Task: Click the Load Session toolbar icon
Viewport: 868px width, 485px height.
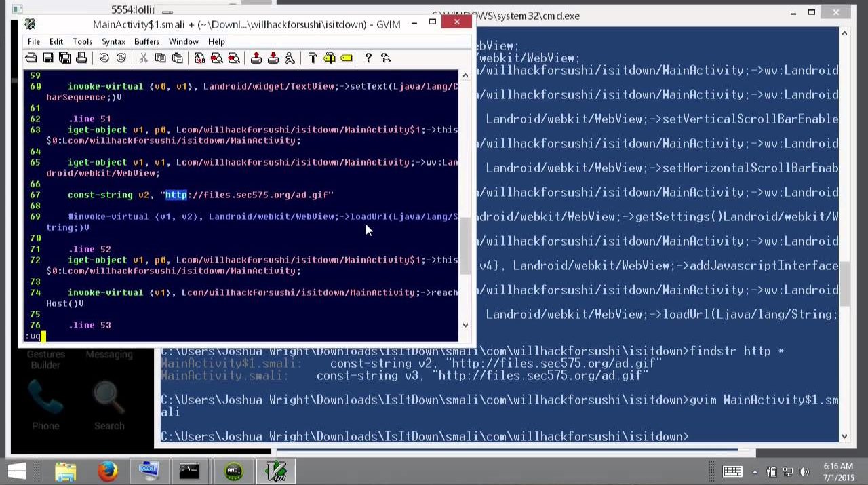Action: click(256, 58)
